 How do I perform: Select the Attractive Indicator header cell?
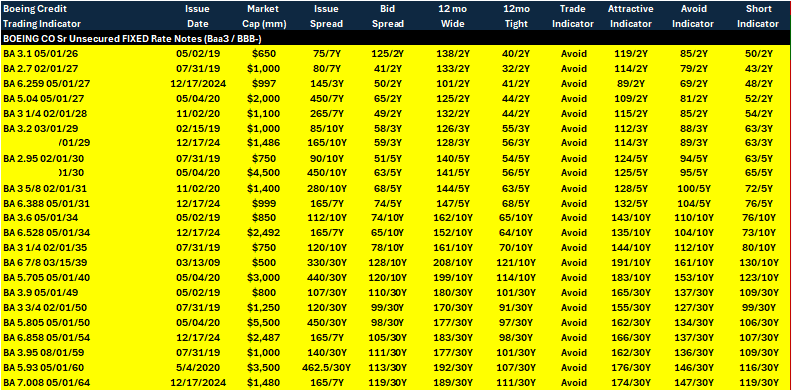(631, 16)
